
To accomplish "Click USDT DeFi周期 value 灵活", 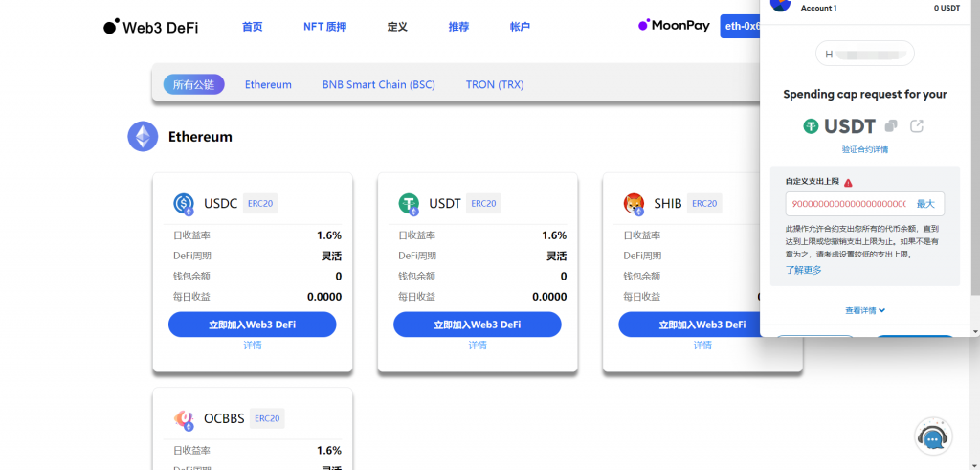I will pos(557,256).
